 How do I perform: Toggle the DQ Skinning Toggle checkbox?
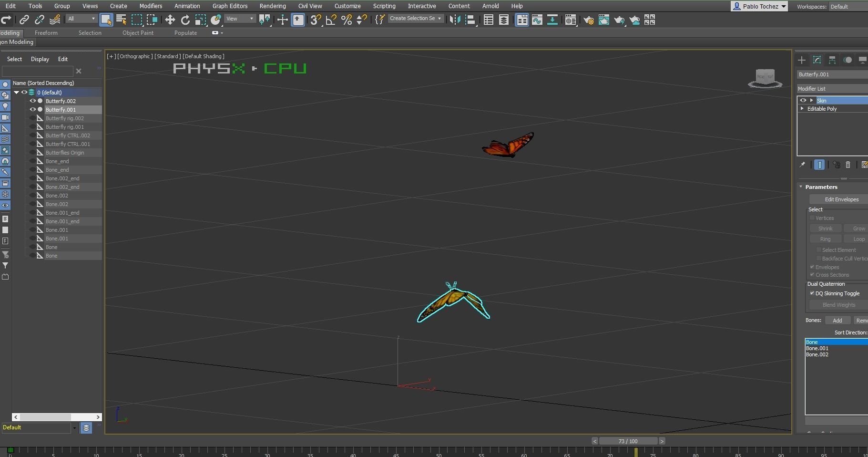812,293
